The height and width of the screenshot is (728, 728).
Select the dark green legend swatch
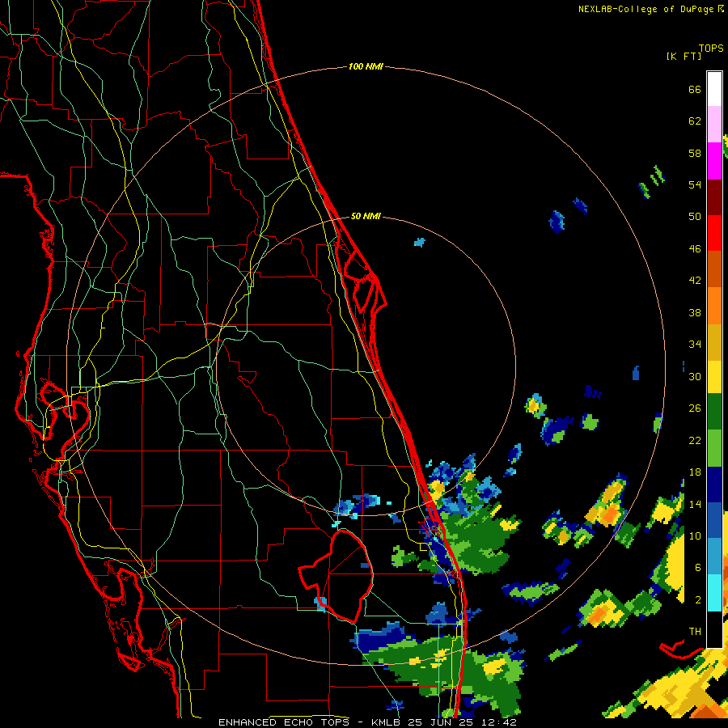714,412
